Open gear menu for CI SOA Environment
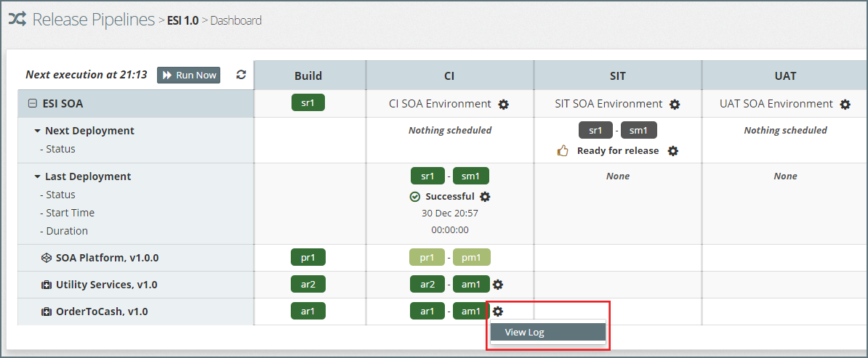Screen dimensions: 868x358 click(x=504, y=105)
